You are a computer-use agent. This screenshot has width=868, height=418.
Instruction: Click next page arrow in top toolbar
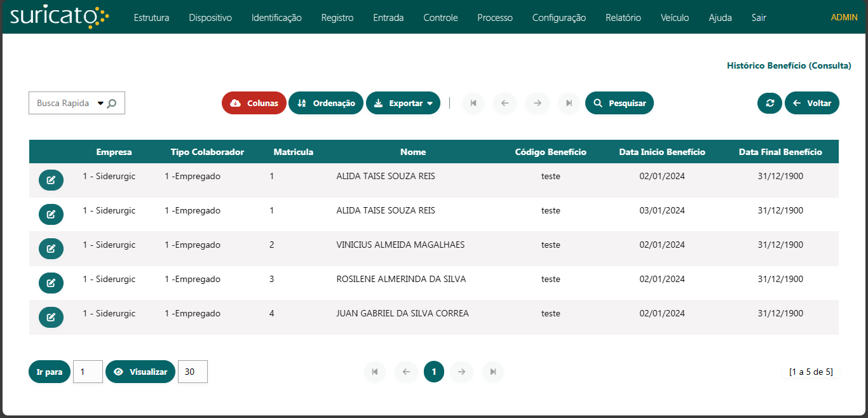click(x=537, y=103)
